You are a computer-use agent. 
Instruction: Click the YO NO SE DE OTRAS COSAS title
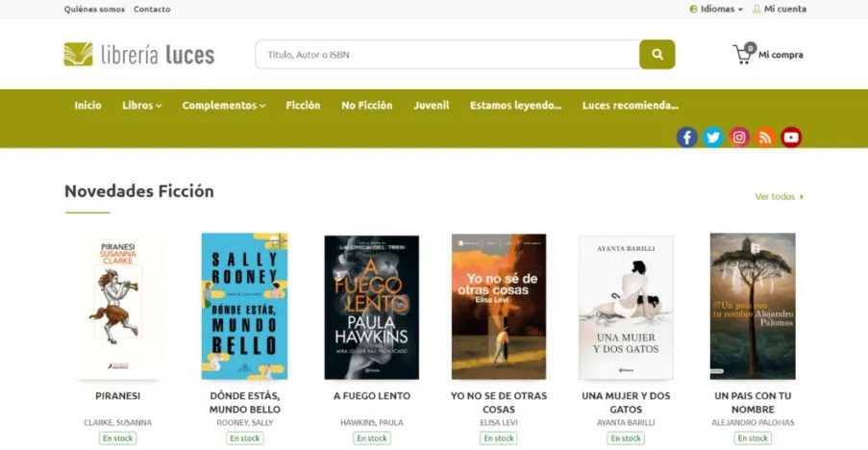point(499,402)
